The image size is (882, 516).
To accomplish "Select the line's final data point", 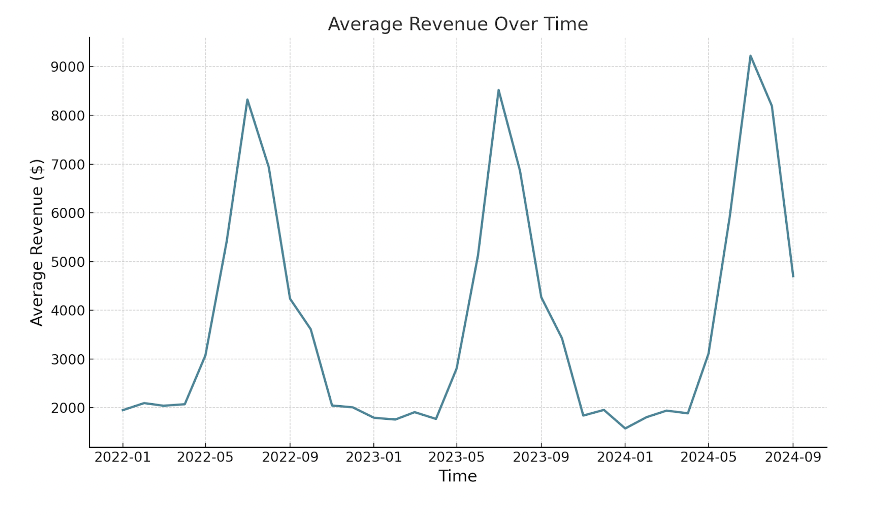I will point(793,277).
